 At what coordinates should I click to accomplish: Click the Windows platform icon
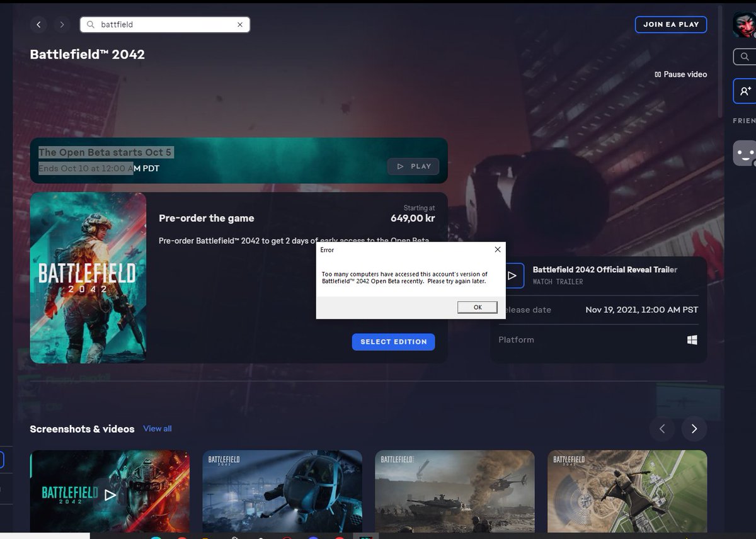pos(692,339)
